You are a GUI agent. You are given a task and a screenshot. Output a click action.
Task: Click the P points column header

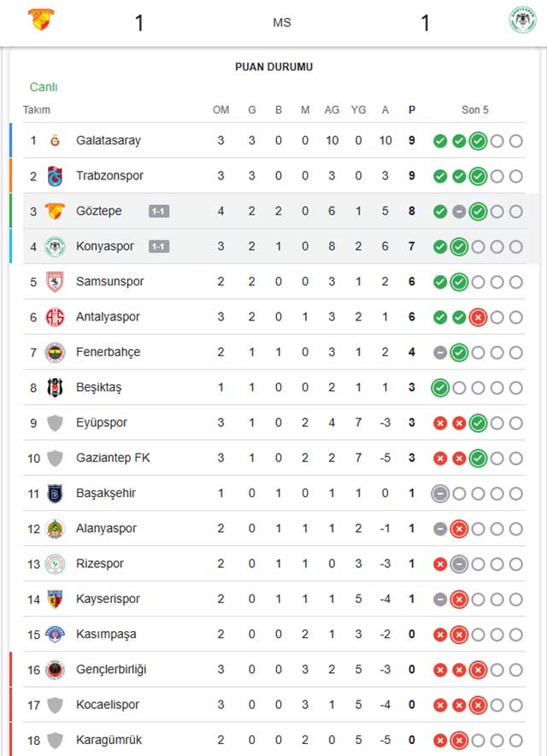click(412, 110)
